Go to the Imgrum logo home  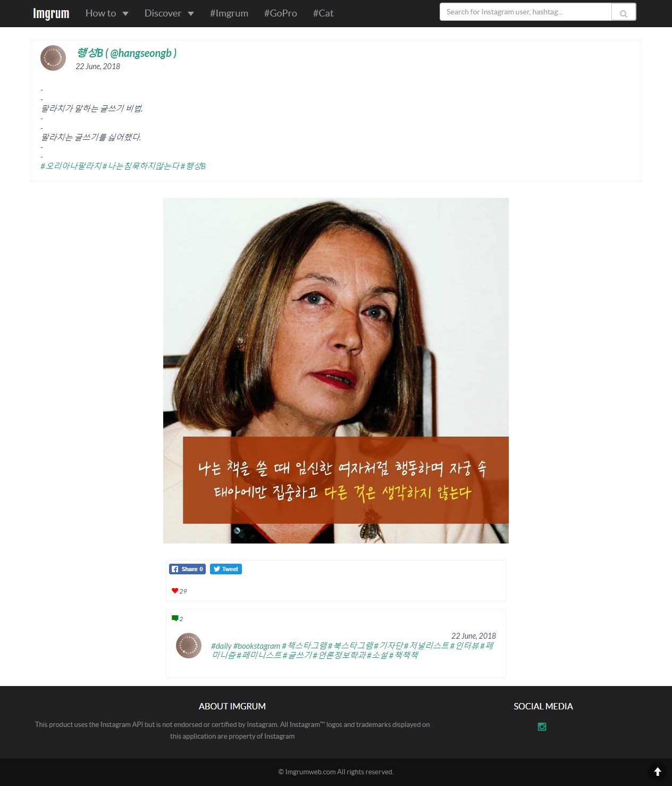[x=51, y=13]
